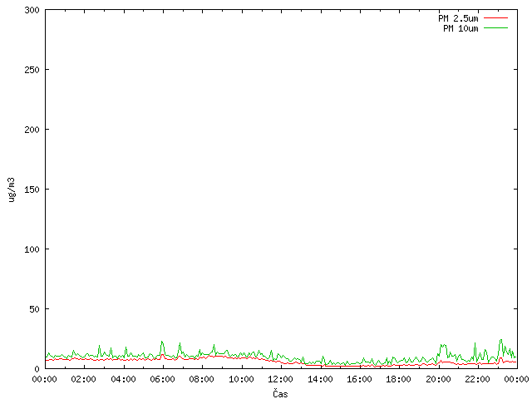
Task: Click the y-axis value 300
Action: coord(32,10)
